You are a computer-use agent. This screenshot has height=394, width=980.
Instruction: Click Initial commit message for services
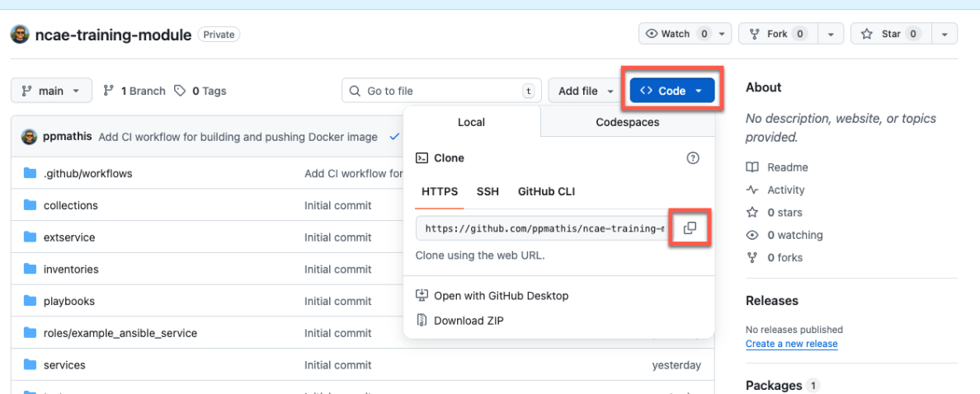[x=338, y=364]
